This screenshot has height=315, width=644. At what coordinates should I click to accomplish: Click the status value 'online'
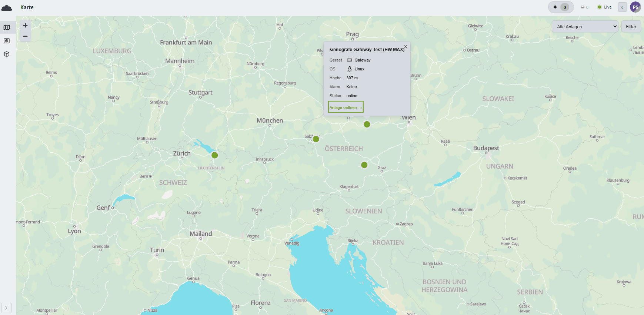pos(352,96)
